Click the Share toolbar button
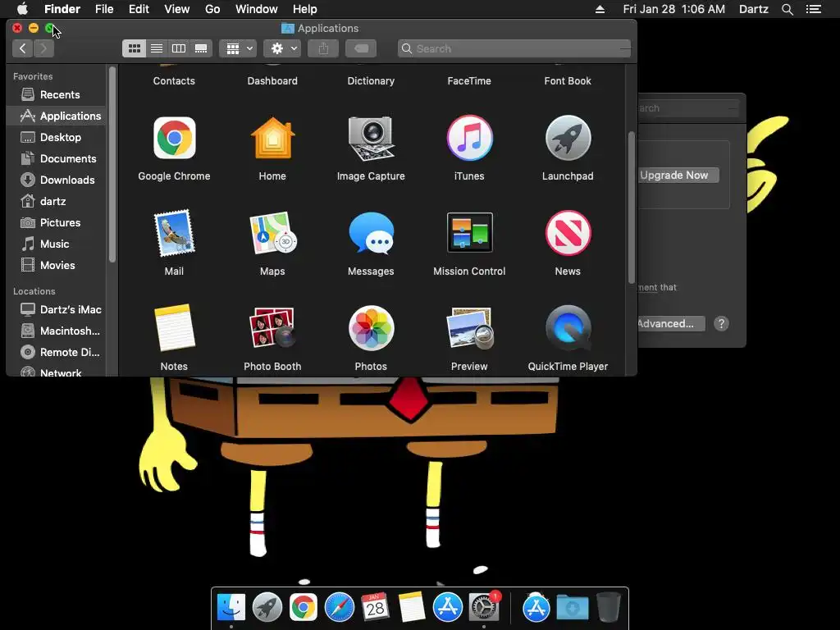The image size is (840, 630). point(323,48)
